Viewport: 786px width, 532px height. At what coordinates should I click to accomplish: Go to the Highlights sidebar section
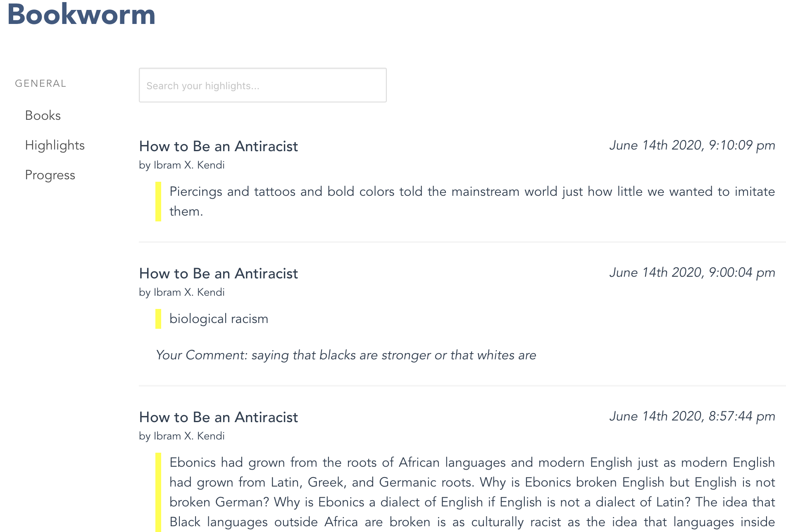pos(55,145)
